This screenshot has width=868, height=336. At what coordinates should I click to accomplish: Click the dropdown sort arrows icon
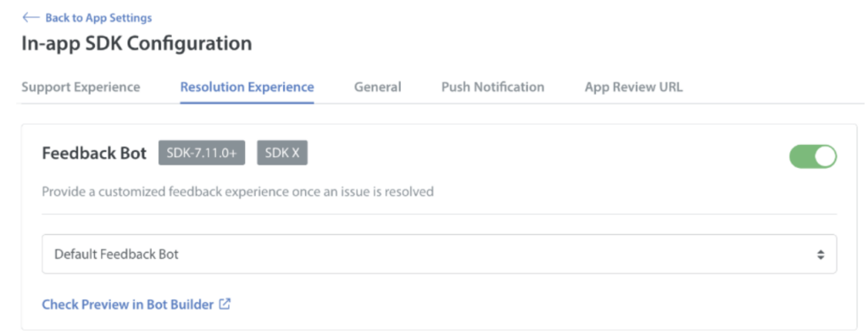(821, 255)
